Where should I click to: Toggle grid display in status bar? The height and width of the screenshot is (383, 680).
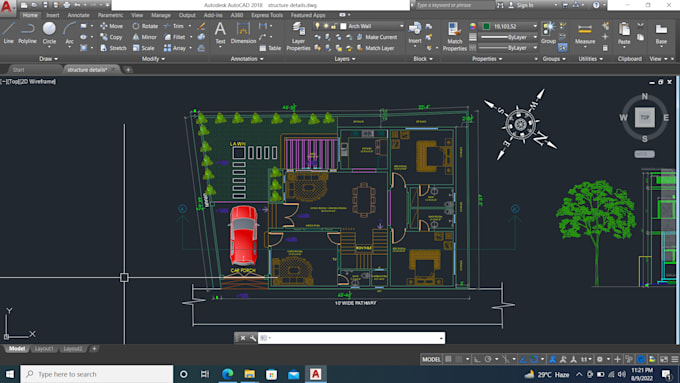pos(448,359)
